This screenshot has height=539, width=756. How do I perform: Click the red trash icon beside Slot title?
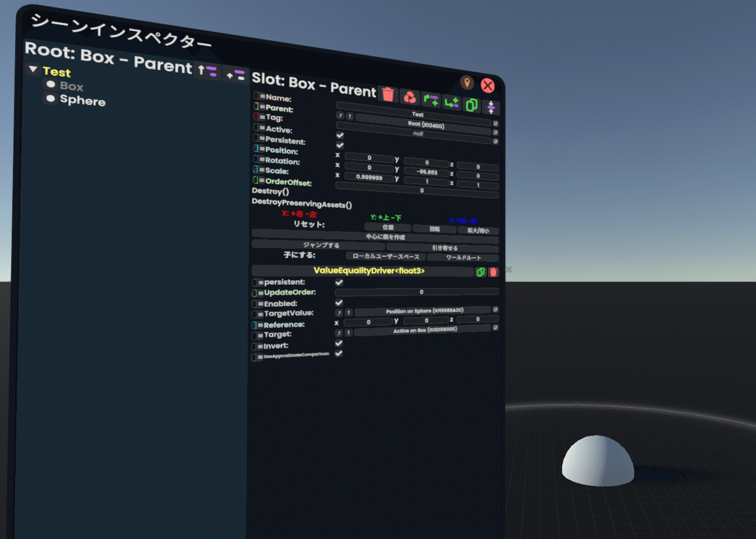point(388,94)
